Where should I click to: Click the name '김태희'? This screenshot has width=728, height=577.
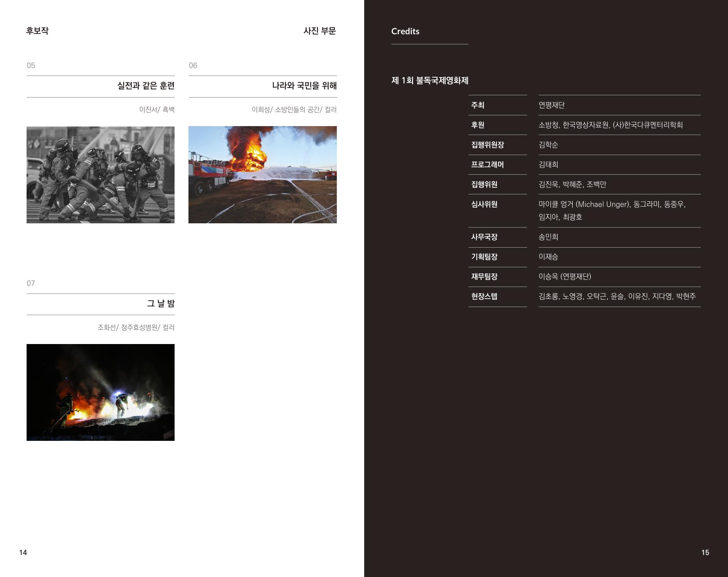(548, 165)
